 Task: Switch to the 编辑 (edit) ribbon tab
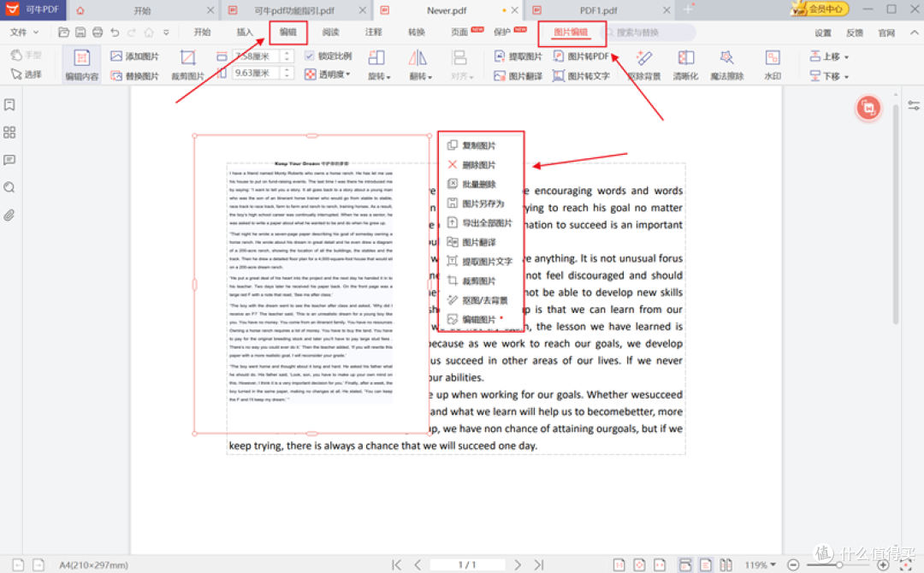pyautogui.click(x=288, y=32)
